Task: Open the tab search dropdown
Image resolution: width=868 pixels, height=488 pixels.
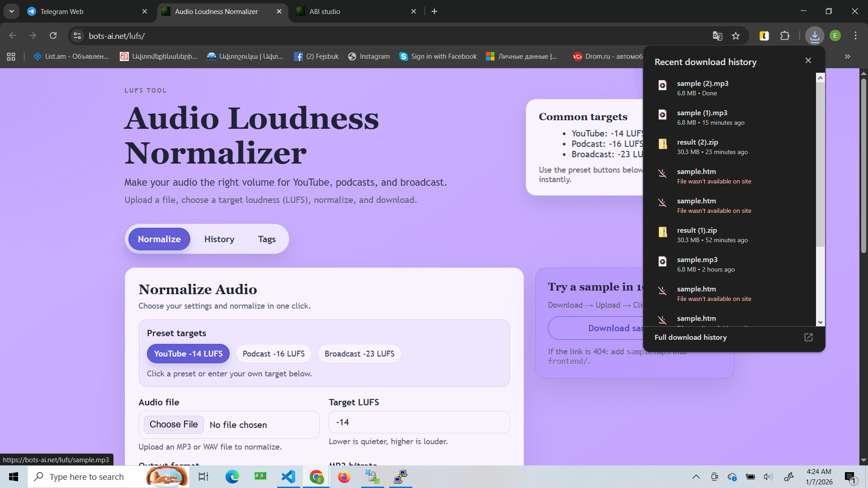Action: (x=11, y=11)
